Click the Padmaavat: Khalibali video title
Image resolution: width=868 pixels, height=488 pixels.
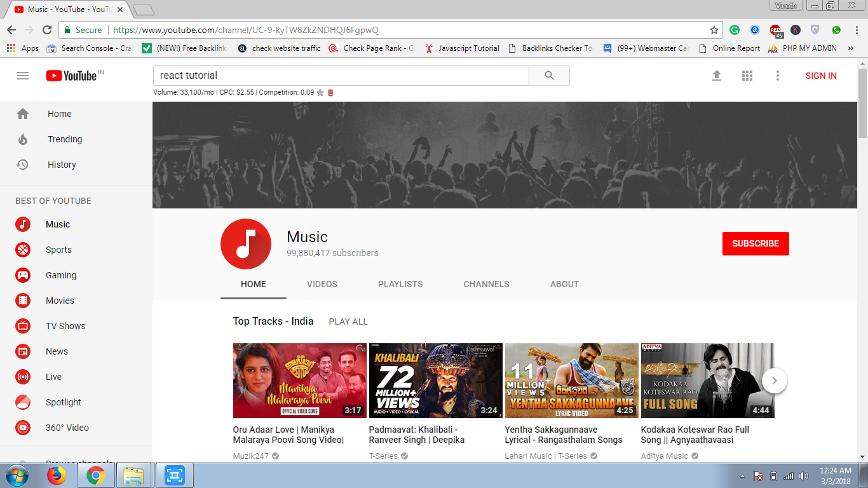click(417, 435)
